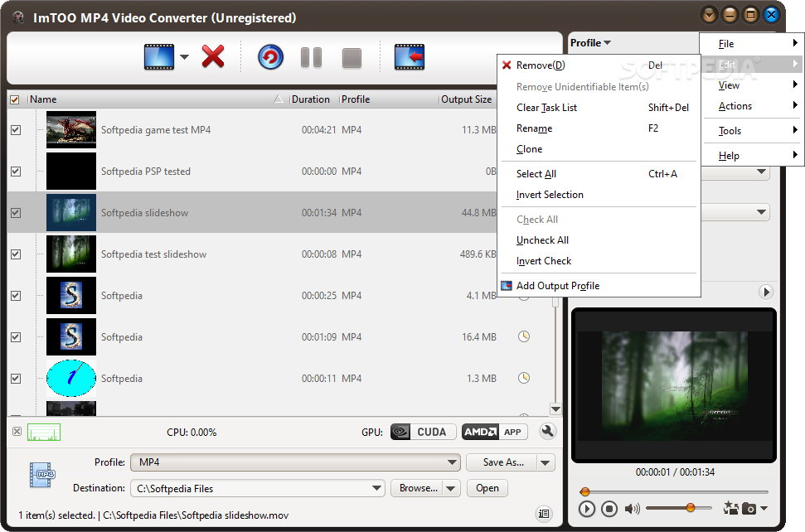The image size is (805, 532).
Task: Toggle AMD APP GPU acceleration
Action: pos(494,432)
